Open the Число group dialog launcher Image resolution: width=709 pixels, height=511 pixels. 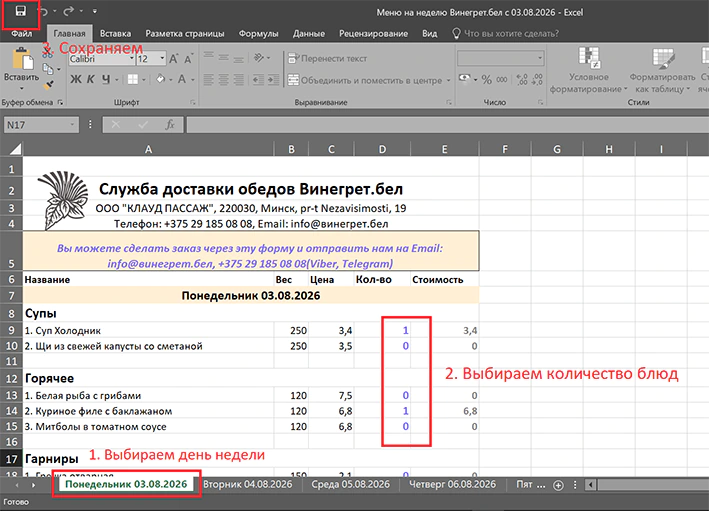tap(540, 103)
